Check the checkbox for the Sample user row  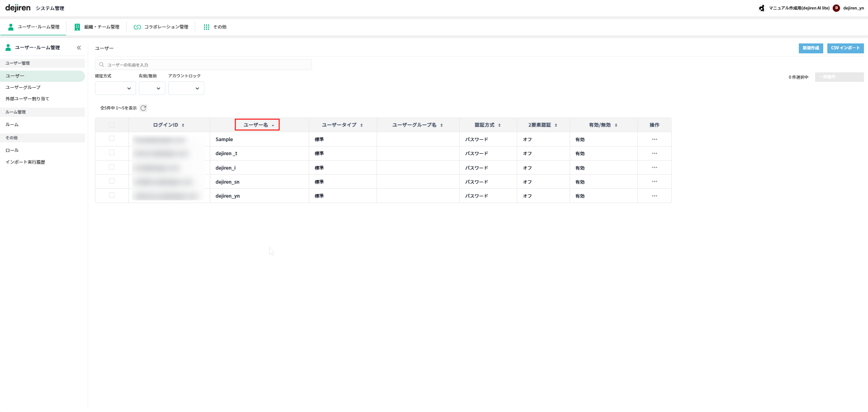(112, 139)
